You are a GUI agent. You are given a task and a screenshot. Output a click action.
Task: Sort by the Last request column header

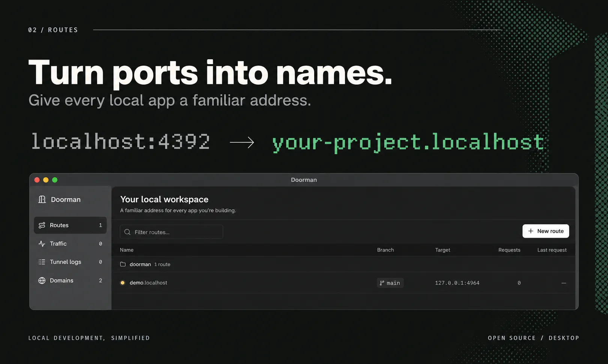pyautogui.click(x=552, y=250)
